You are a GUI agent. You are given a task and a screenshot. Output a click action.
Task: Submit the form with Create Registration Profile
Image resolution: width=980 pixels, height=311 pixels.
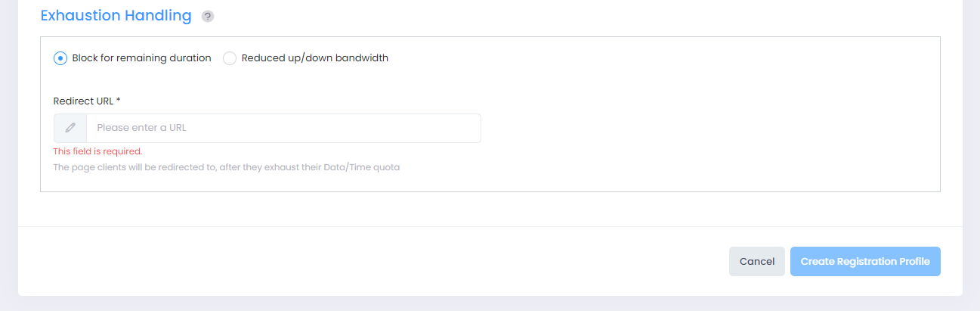click(865, 261)
